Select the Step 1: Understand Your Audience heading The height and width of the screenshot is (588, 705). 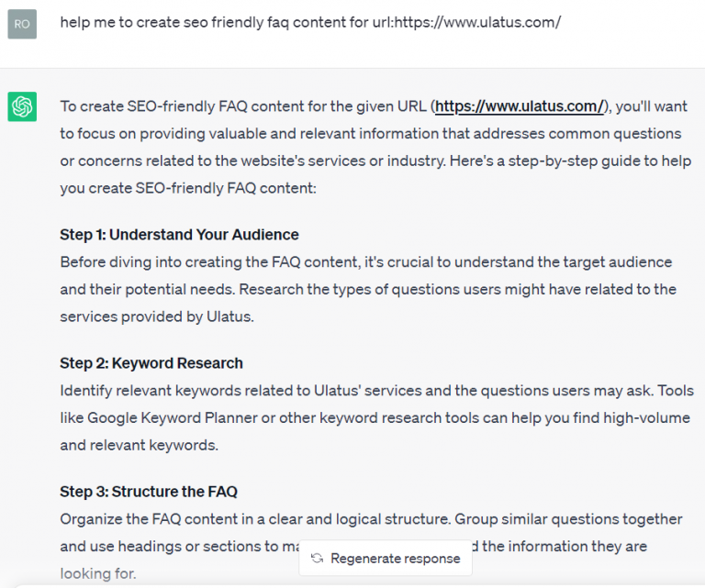[x=179, y=234]
